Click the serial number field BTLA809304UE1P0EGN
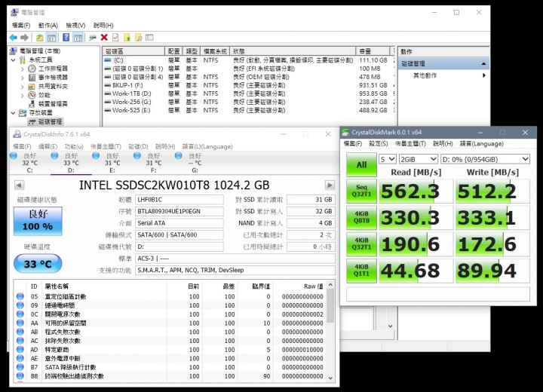 pyautogui.click(x=179, y=211)
